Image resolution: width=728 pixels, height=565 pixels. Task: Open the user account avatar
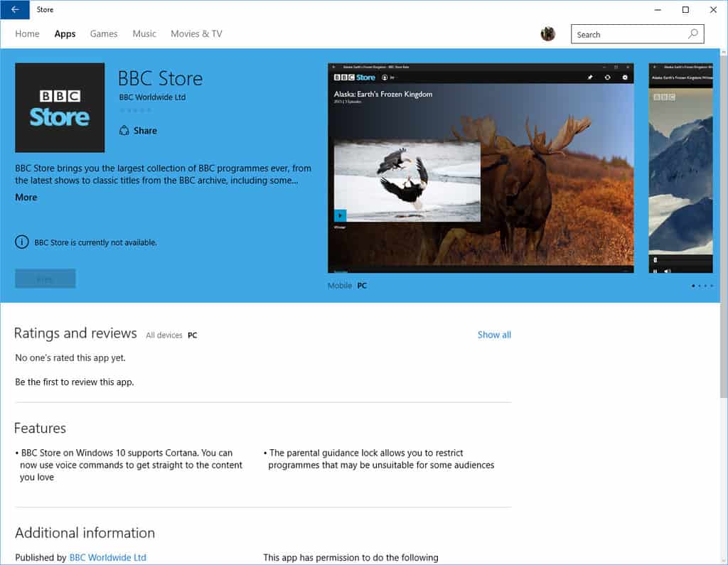pos(548,34)
